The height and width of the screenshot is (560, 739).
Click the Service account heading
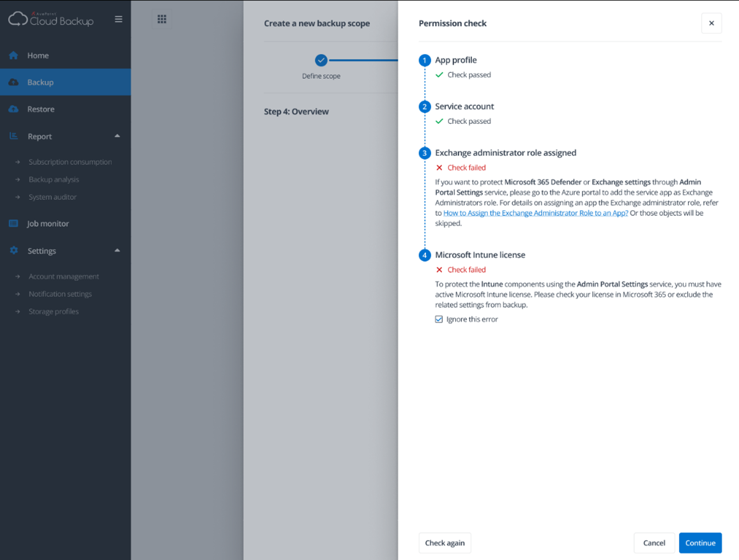click(464, 107)
